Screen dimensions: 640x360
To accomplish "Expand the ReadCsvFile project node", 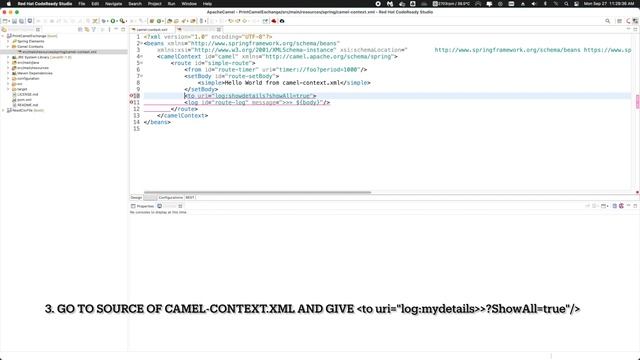I will point(3,110).
